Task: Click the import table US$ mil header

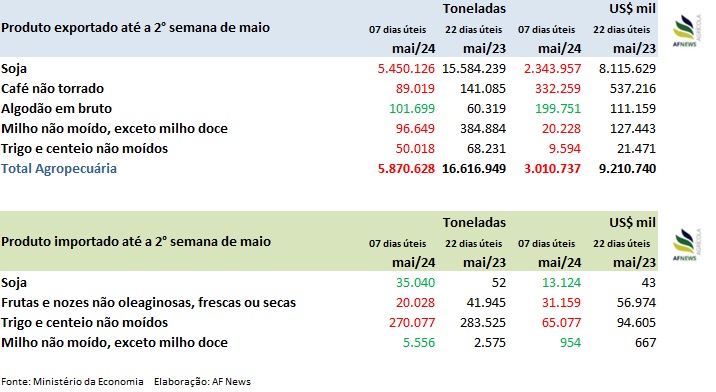Action: coord(632,222)
